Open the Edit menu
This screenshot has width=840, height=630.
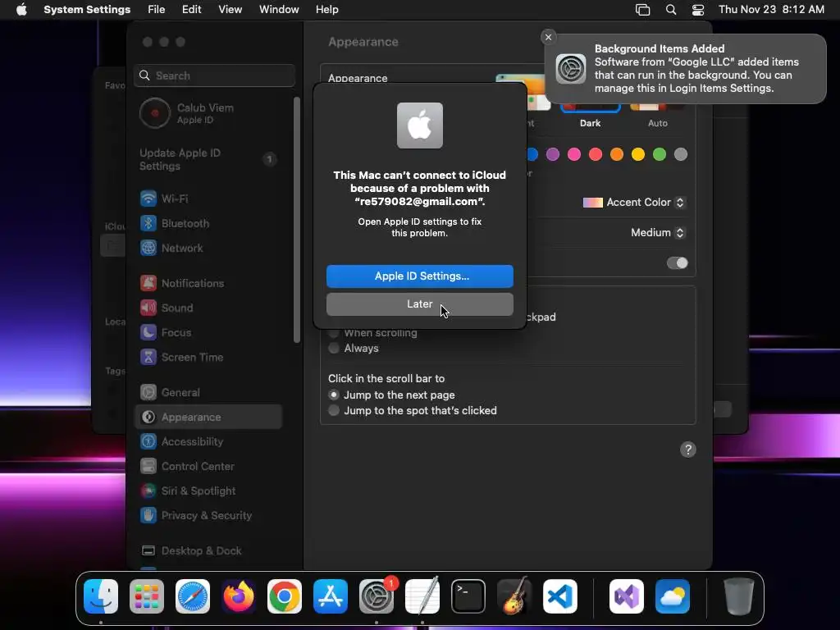(191, 10)
